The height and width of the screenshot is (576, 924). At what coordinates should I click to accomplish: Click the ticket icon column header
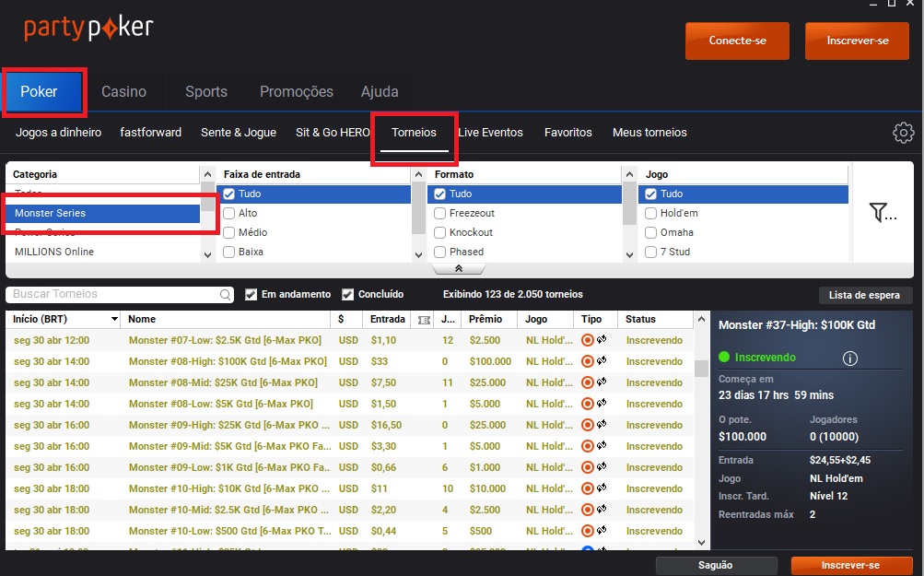tap(424, 320)
